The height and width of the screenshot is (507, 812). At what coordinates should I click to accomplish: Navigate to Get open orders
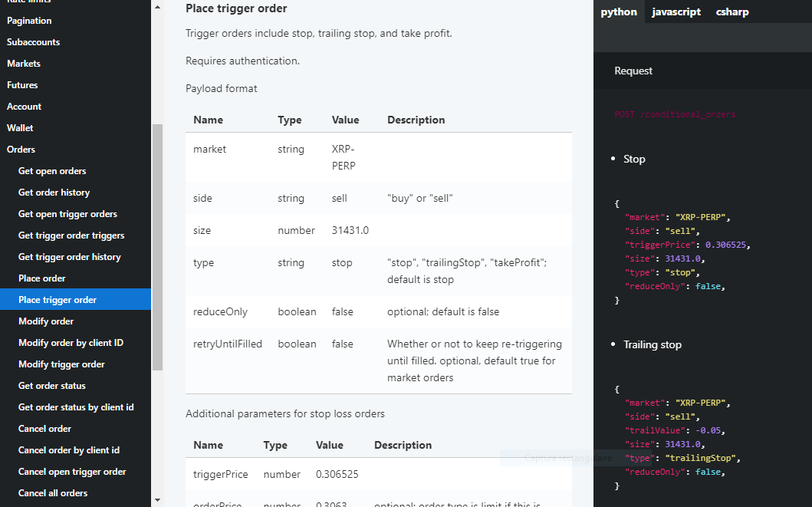coord(52,171)
